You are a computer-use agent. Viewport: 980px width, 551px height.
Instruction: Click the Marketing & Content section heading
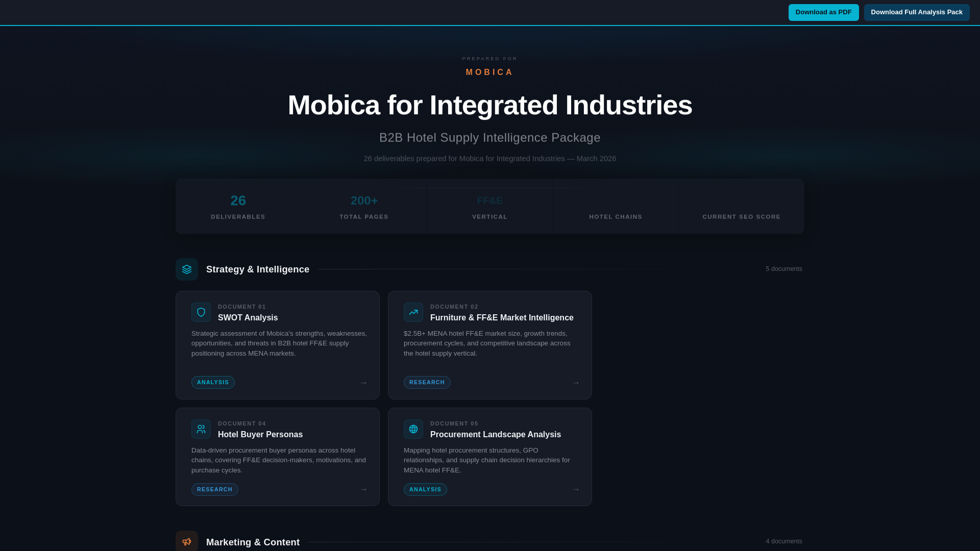tap(253, 542)
